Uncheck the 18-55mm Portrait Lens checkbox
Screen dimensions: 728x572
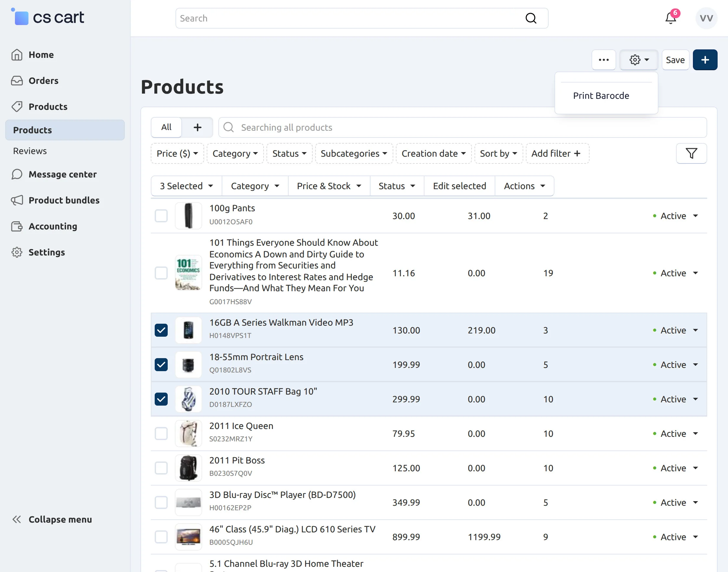[161, 365]
